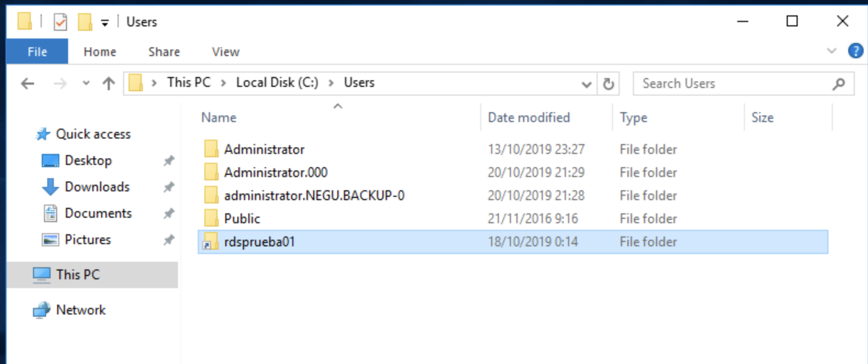This screenshot has height=364, width=868.
Task: Open the File menu
Action: click(36, 51)
